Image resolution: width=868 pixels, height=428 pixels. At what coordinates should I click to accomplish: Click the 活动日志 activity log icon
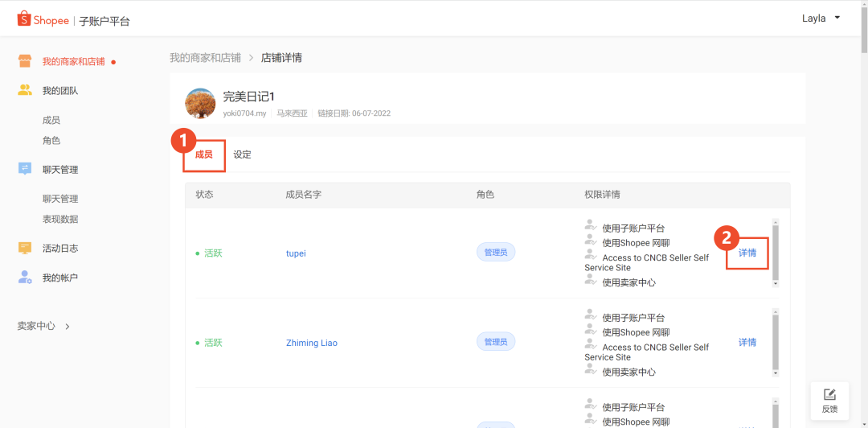(x=25, y=248)
